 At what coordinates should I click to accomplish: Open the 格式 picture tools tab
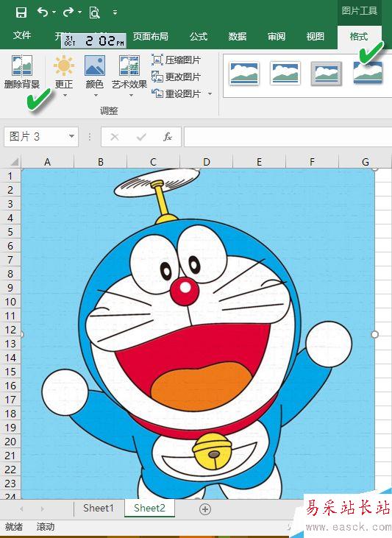click(x=359, y=36)
